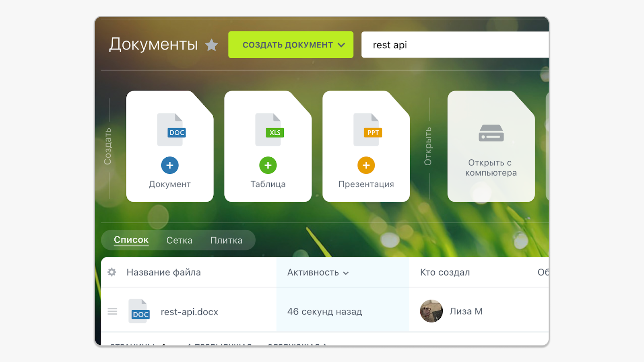Click the blue plus on Документ card

point(170,165)
